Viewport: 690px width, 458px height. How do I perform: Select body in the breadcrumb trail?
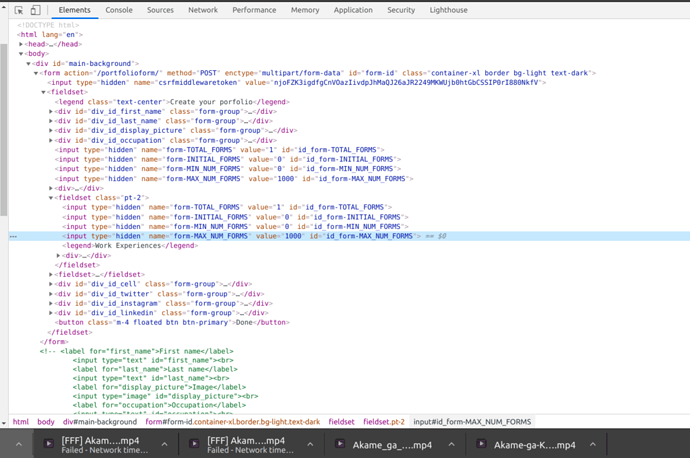pyautogui.click(x=46, y=422)
